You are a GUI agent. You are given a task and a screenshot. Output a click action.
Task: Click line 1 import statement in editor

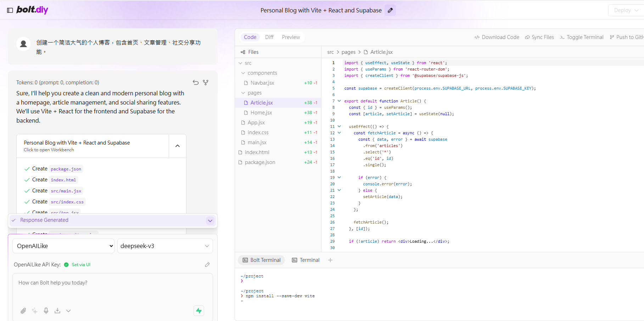(396, 63)
